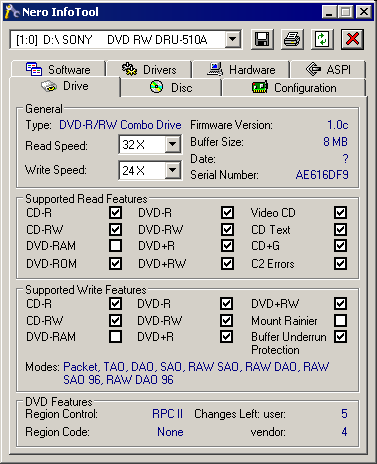Viewport: 377px width, 464px height.
Task: Toggle DVD-RAM write feature checkbox
Action: (x=115, y=337)
